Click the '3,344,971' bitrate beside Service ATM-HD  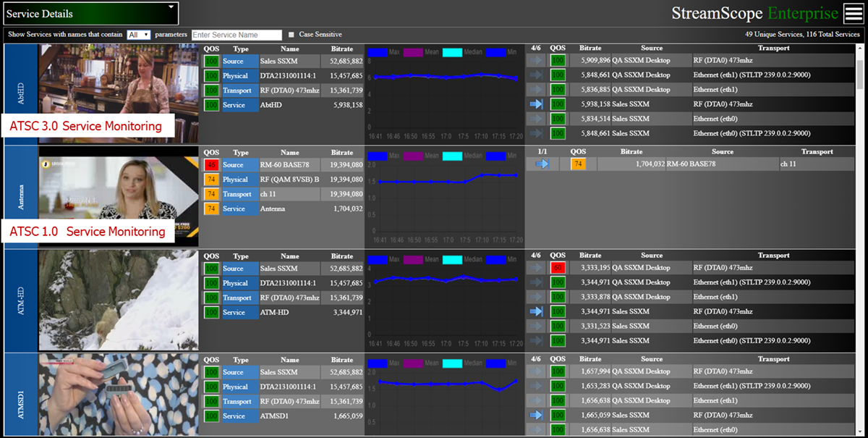(346, 312)
